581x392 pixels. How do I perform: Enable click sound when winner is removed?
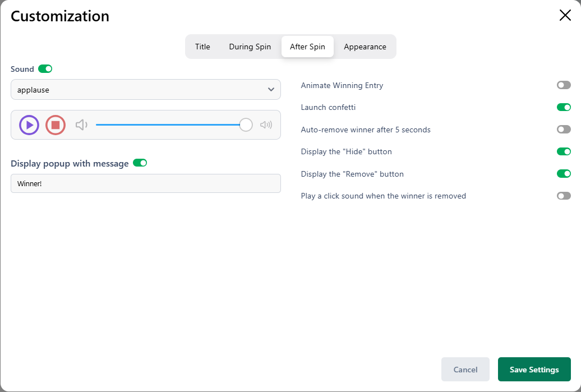(x=563, y=196)
